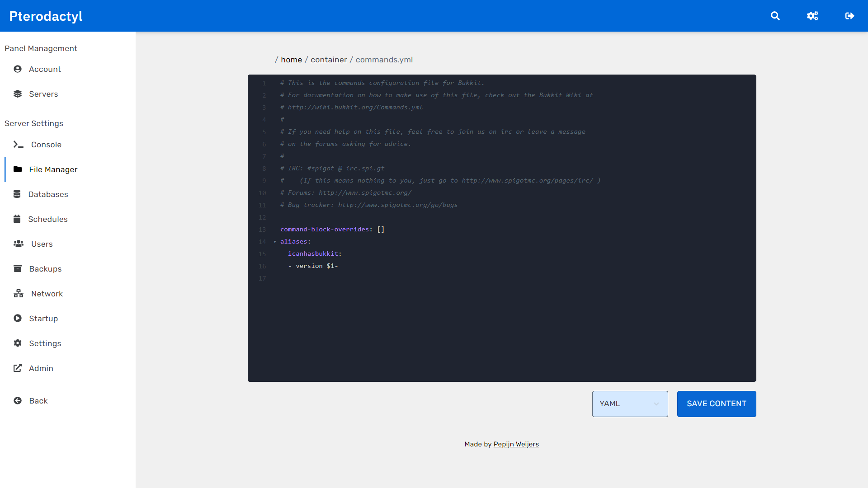
Task: Open the container breadcrumb link
Action: 329,60
